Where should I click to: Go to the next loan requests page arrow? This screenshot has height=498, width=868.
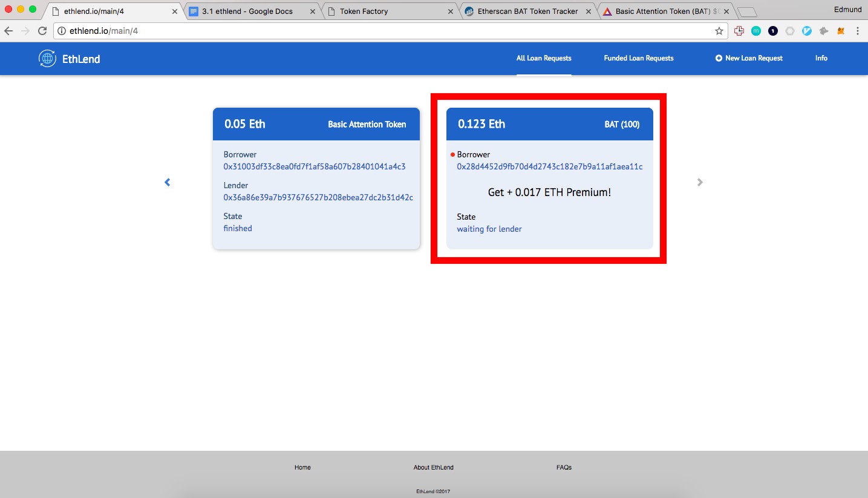tap(700, 182)
